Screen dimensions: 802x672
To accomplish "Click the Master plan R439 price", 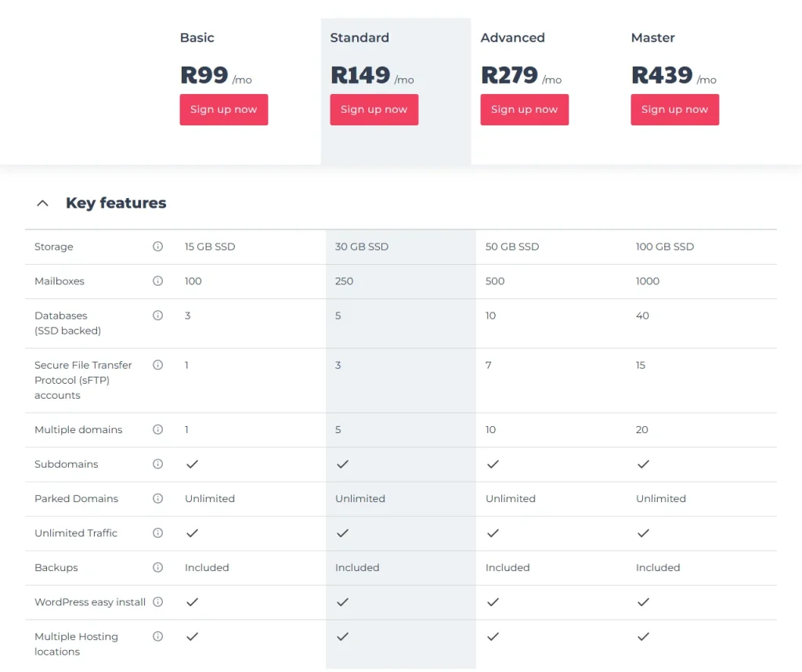I will point(662,75).
